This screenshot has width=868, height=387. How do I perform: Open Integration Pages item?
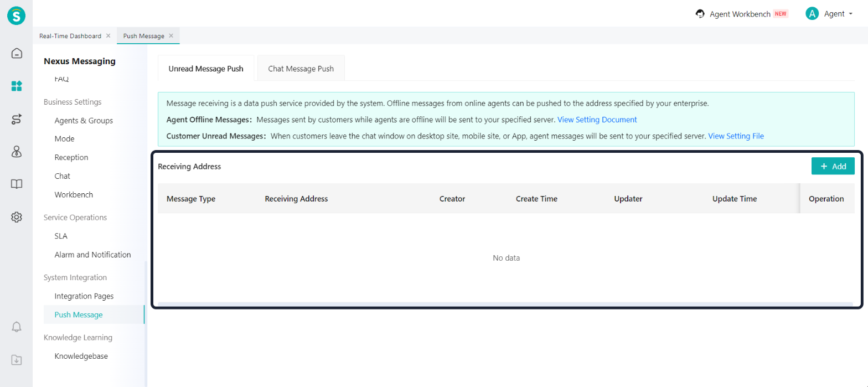point(84,296)
